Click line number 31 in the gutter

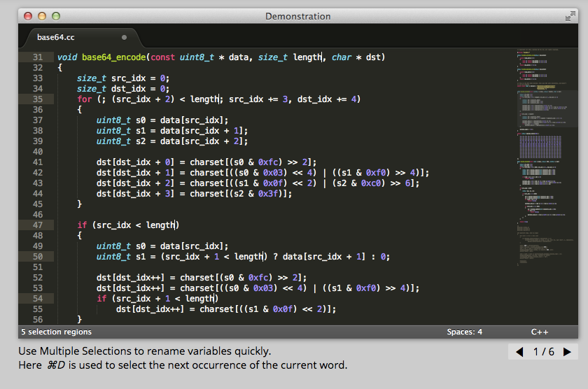[x=38, y=57]
